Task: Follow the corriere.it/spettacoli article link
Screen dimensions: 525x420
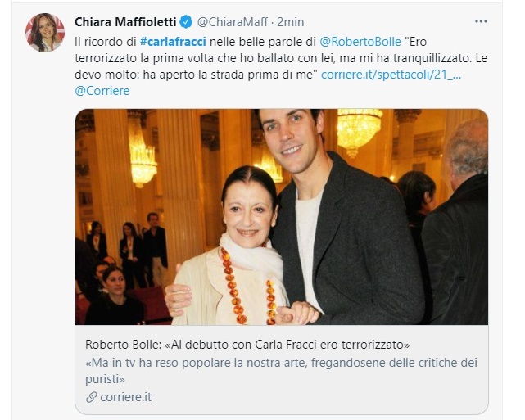Action: coord(391,75)
